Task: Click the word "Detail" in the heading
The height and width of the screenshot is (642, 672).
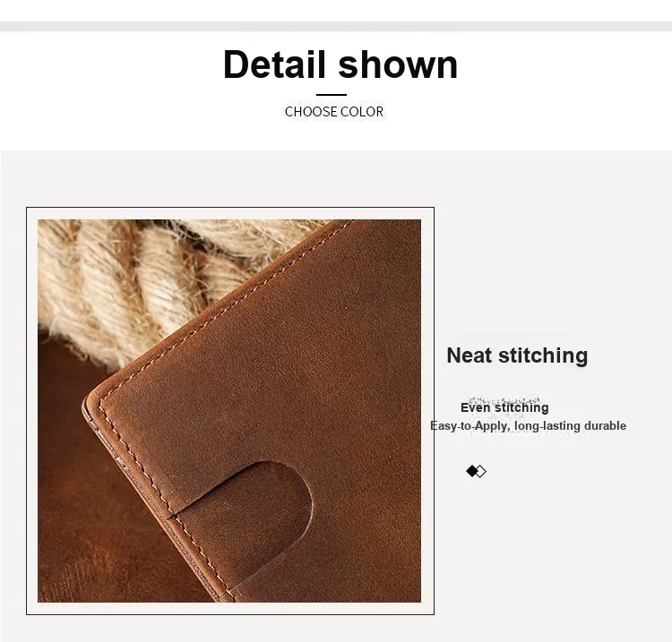Action: [274, 64]
